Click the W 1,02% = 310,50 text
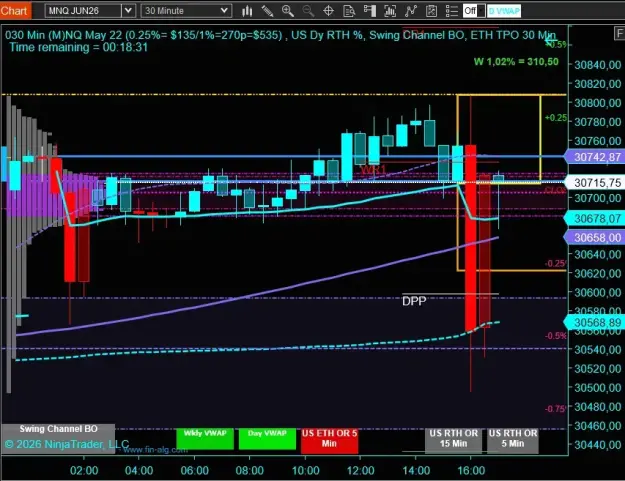This screenshot has width=625, height=481. pos(516,62)
